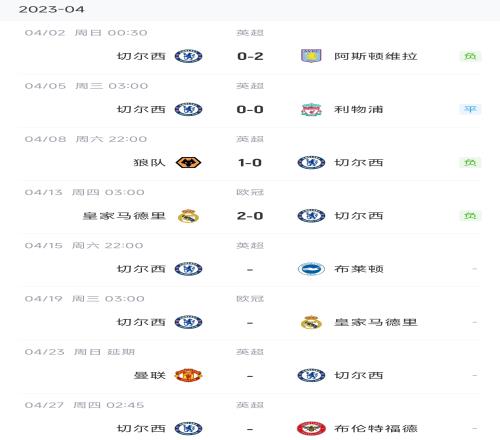The width and height of the screenshot is (500, 440).
Task: Open the 布伦特福德 team name link
Action: coord(376,429)
